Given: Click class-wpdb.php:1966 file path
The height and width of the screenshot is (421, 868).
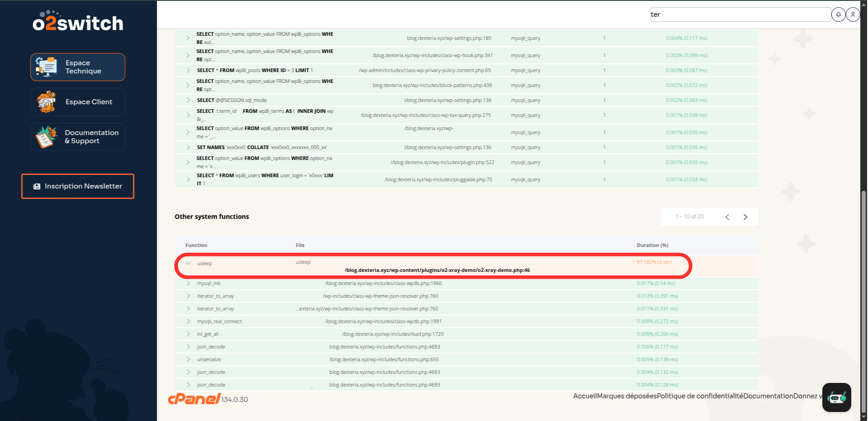Looking at the screenshot, I should pyautogui.click(x=384, y=283).
